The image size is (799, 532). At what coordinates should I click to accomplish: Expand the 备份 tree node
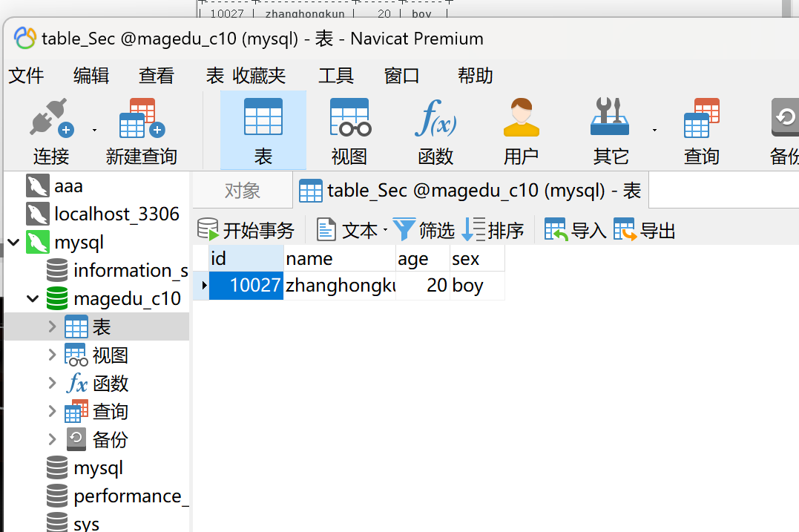[52, 439]
